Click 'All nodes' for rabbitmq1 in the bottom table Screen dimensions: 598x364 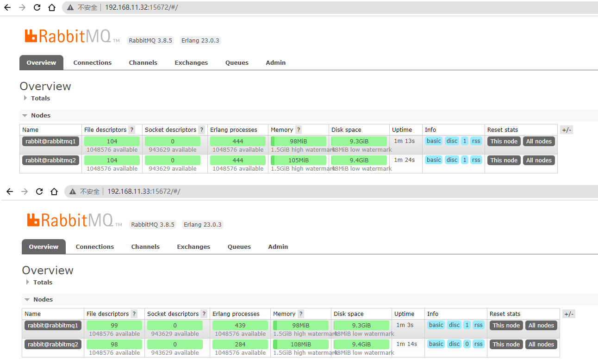tap(541, 326)
